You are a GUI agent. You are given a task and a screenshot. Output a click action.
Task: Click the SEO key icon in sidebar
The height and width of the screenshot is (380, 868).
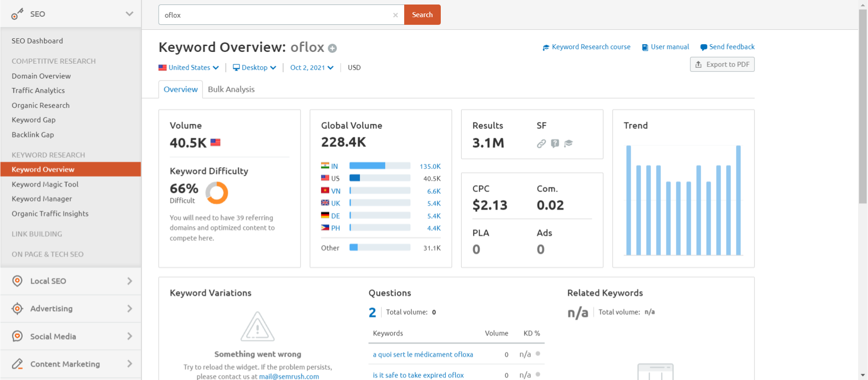(x=17, y=14)
